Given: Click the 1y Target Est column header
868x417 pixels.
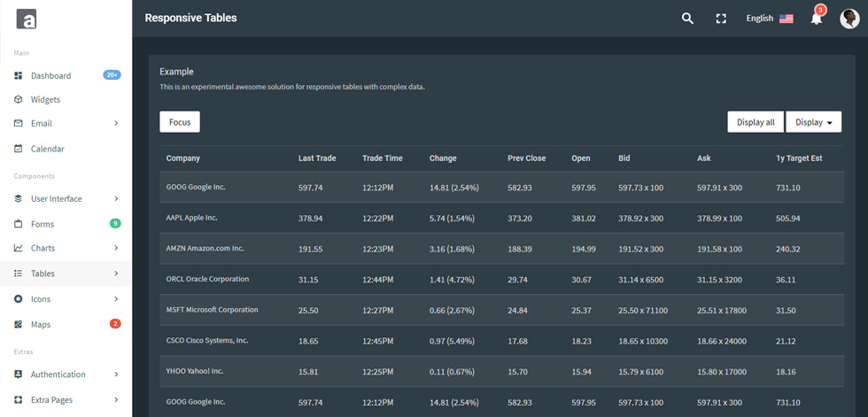Looking at the screenshot, I should pyautogui.click(x=799, y=158).
